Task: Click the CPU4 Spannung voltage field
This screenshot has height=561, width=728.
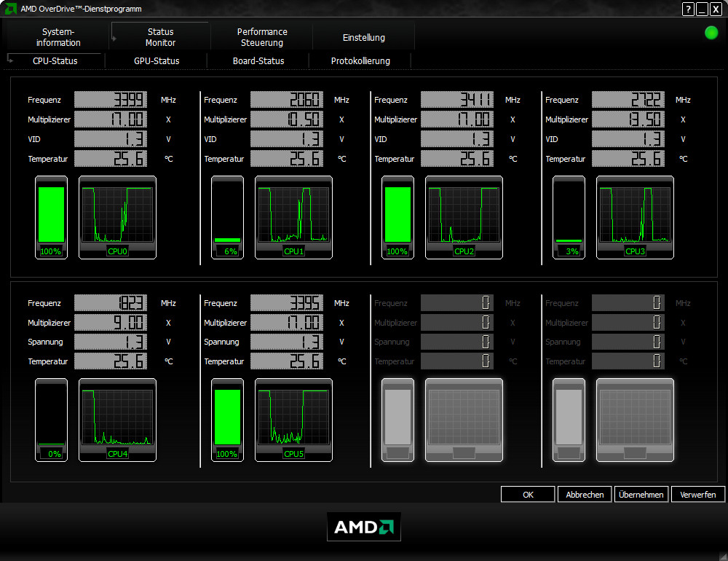Action: pos(111,342)
